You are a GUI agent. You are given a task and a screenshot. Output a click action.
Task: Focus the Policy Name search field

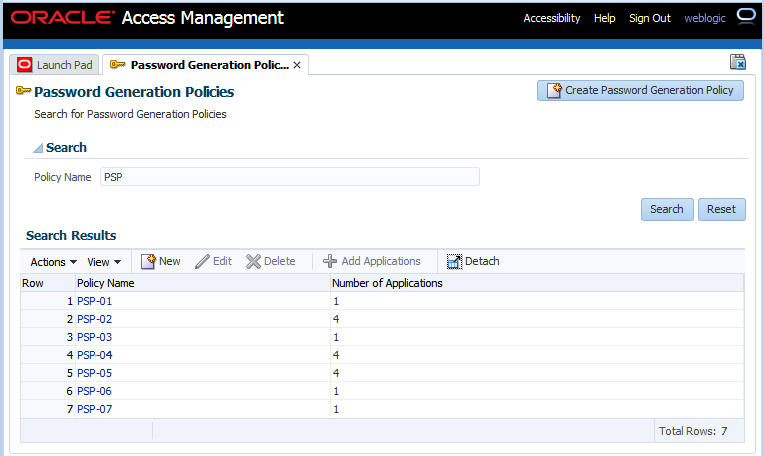point(290,177)
